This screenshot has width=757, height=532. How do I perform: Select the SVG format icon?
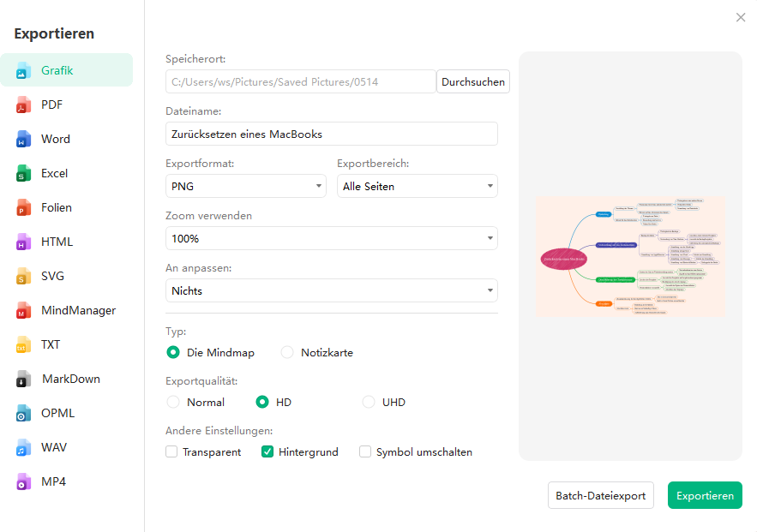[23, 276]
